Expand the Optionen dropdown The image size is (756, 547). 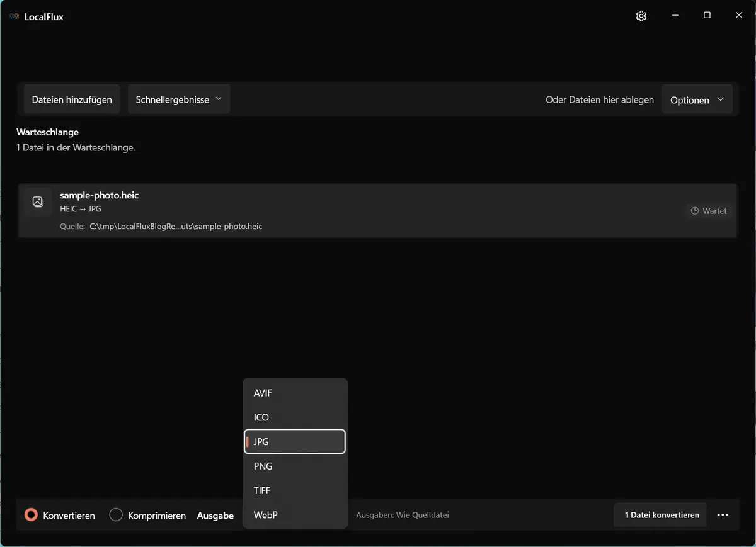click(x=697, y=99)
